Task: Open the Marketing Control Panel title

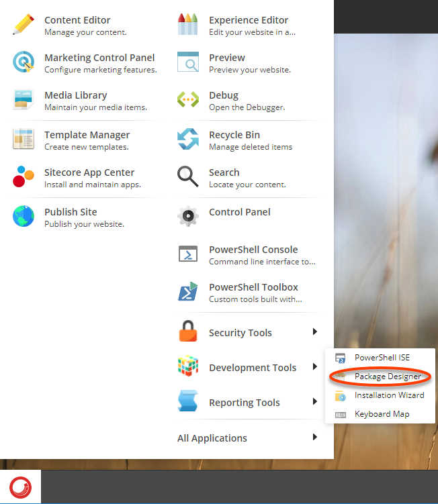Action: (x=99, y=58)
